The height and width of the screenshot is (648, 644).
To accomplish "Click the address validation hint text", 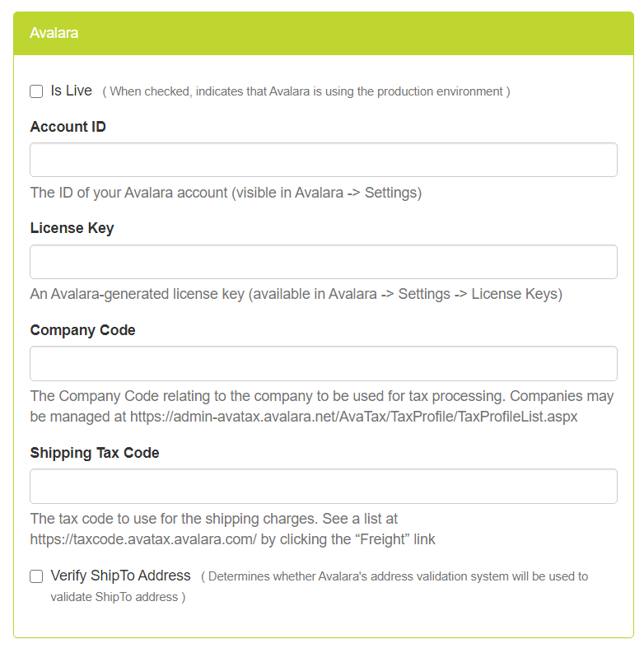I will coord(319,586).
